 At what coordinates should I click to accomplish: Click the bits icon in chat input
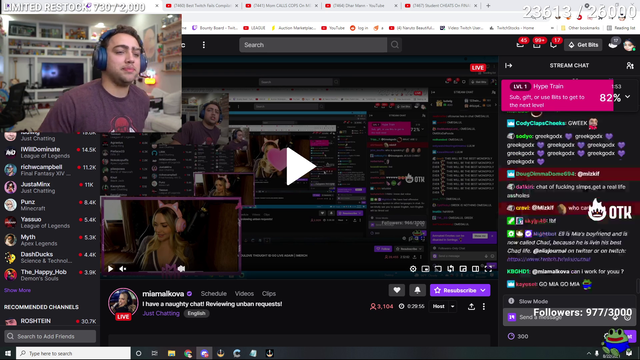tap(616, 317)
